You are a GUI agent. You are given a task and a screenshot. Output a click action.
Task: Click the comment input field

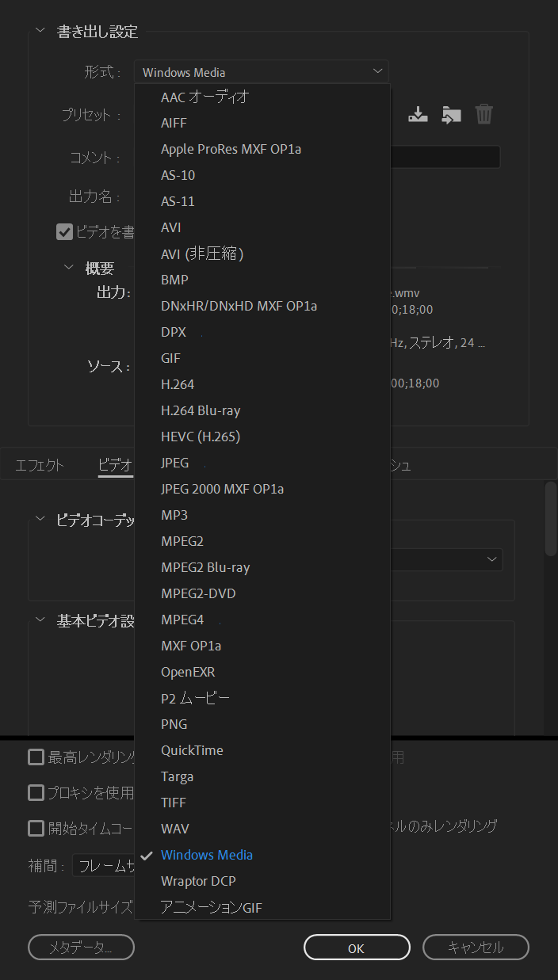[x=445, y=157]
